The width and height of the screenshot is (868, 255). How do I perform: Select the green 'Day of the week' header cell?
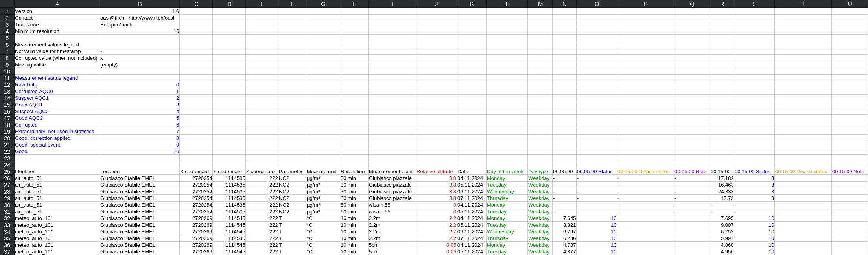pyautogui.click(x=507, y=172)
